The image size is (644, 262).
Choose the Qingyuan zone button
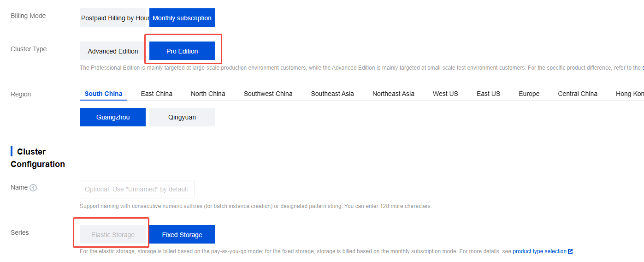click(x=182, y=117)
